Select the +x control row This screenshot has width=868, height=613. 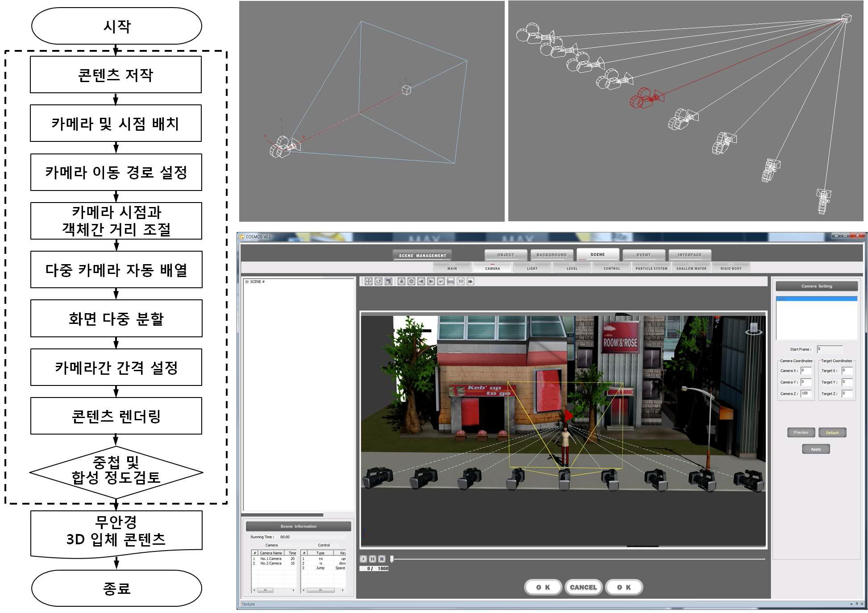click(x=324, y=559)
